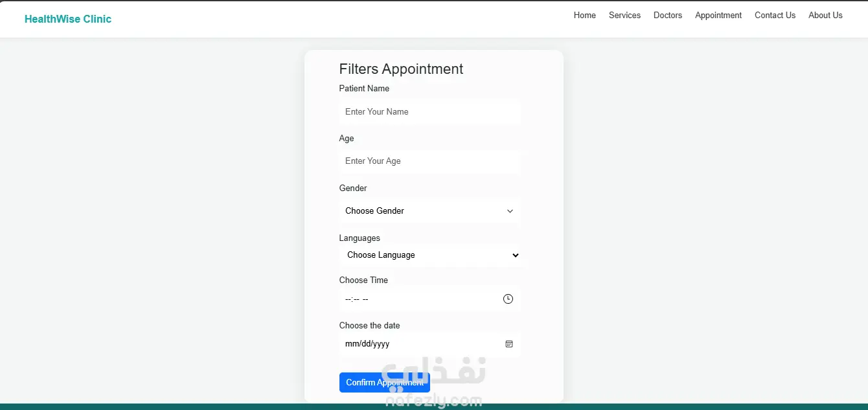The width and height of the screenshot is (868, 410).
Task: Click the Patient Name label
Action: point(364,88)
